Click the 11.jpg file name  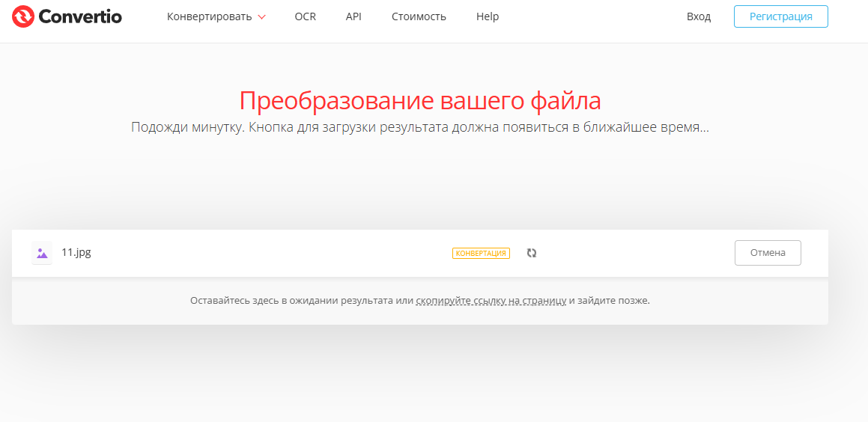click(x=76, y=252)
